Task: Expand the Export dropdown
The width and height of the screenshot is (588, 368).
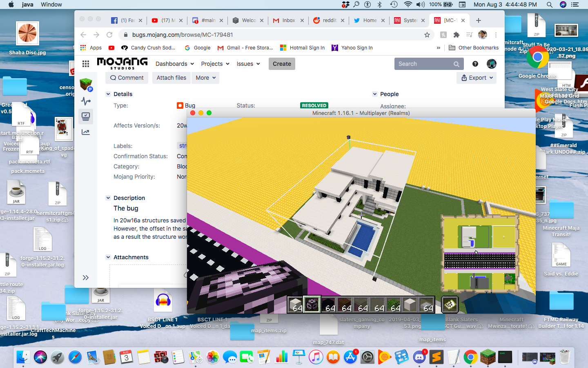Action: coord(477,78)
